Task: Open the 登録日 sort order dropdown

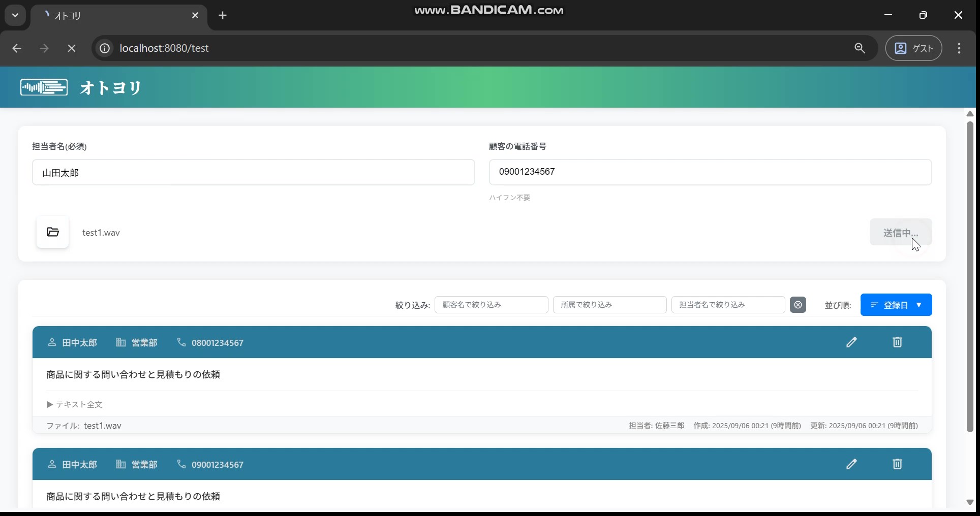Action: [896, 305]
